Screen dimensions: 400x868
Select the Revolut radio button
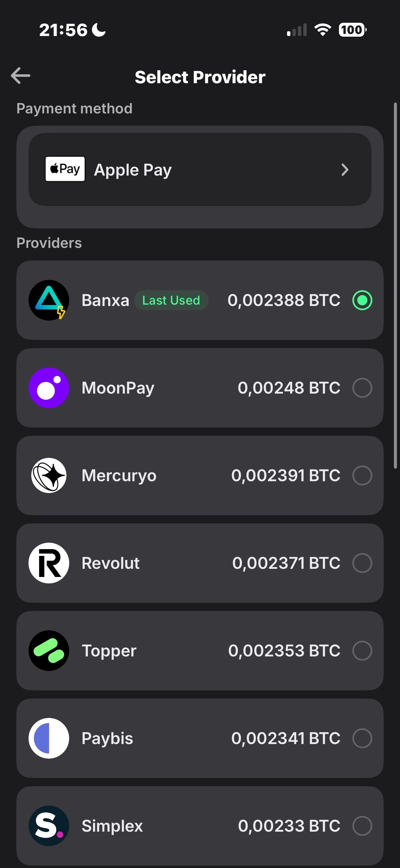coord(362,563)
